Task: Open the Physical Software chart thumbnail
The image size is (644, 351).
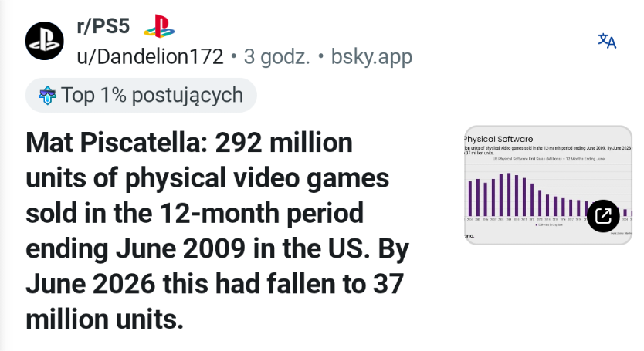Action: tap(548, 185)
